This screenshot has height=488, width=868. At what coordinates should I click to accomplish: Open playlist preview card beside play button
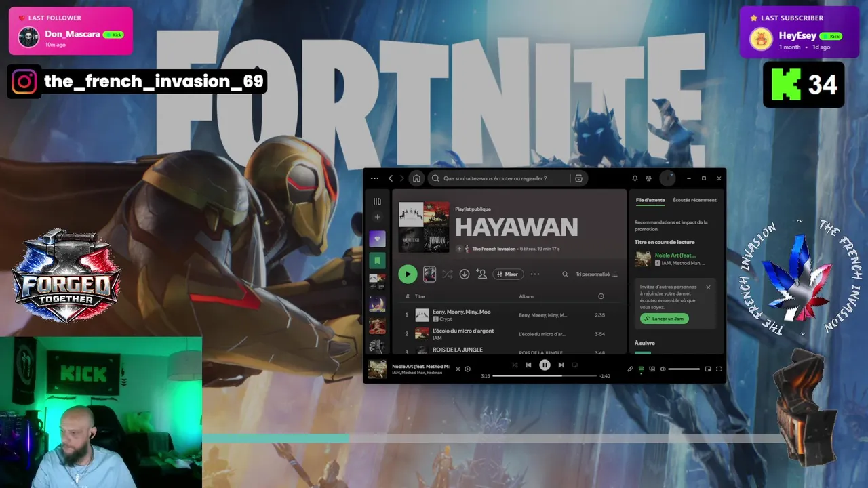pos(429,274)
